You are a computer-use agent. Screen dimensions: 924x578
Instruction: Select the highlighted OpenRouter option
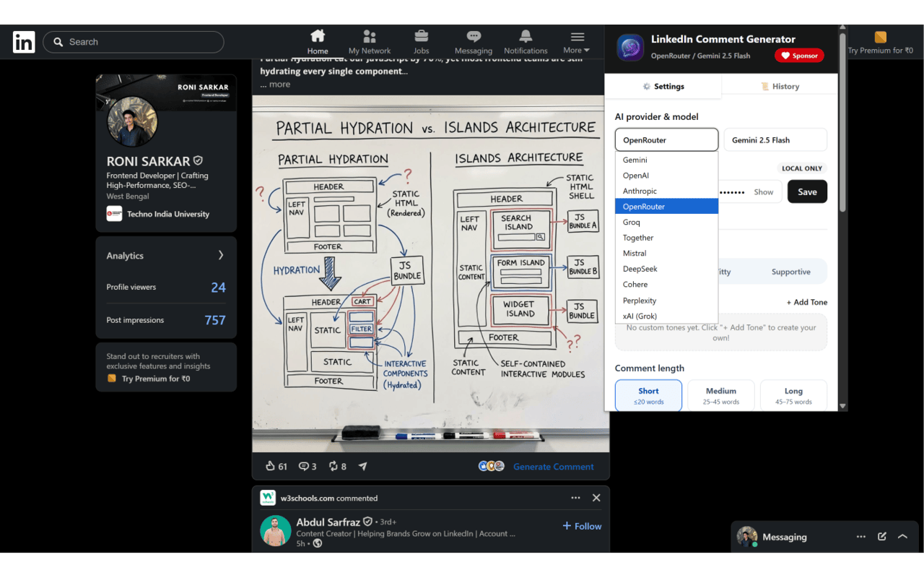coord(666,207)
